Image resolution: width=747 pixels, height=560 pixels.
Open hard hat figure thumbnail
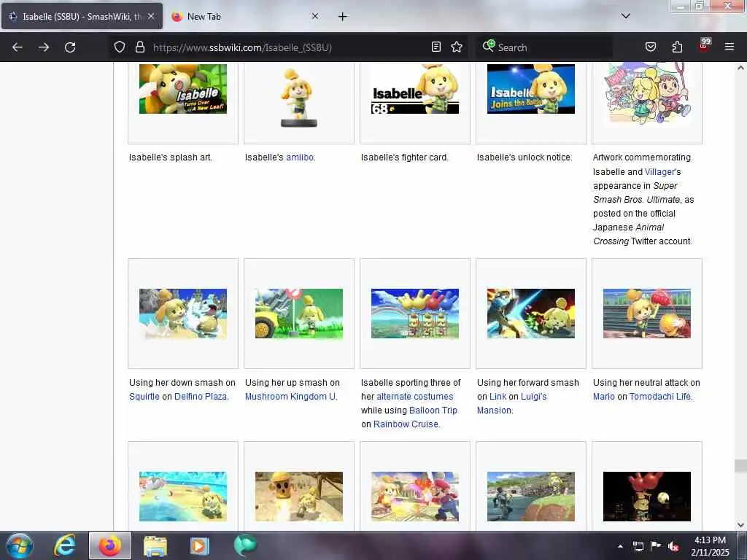[x=298, y=496]
